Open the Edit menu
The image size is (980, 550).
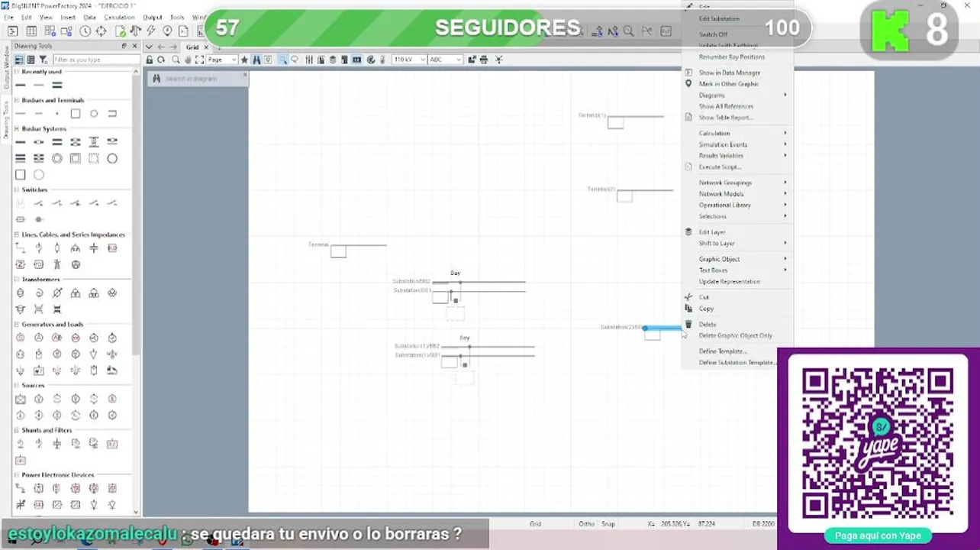pos(27,17)
